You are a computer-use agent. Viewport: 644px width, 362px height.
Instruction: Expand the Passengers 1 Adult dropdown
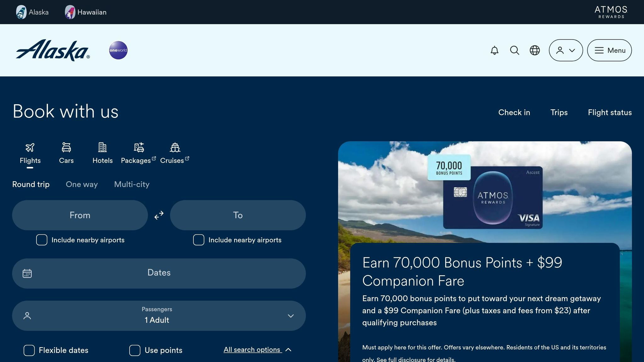[x=159, y=316]
